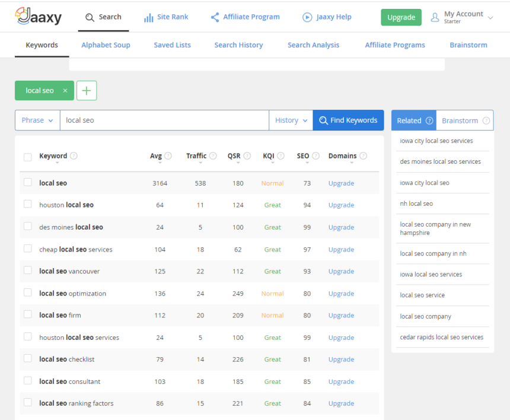Click the Jaaxy Help play icon
This screenshot has width=510, height=420.
[307, 17]
